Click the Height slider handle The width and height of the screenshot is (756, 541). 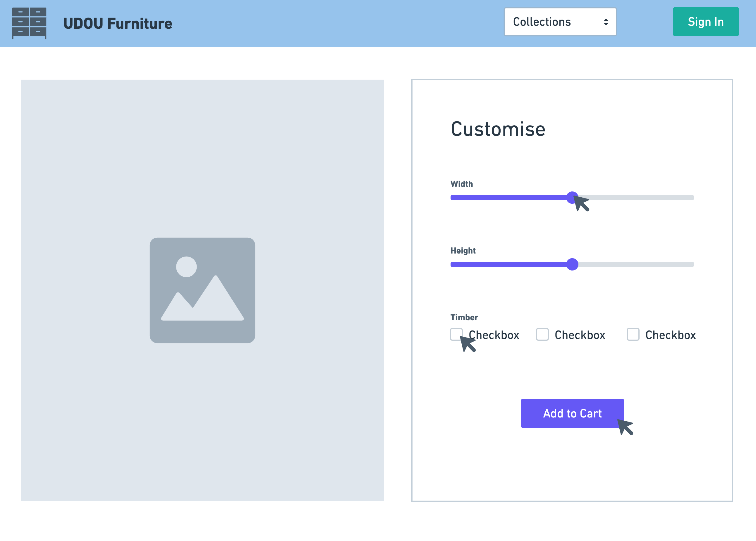pos(572,264)
